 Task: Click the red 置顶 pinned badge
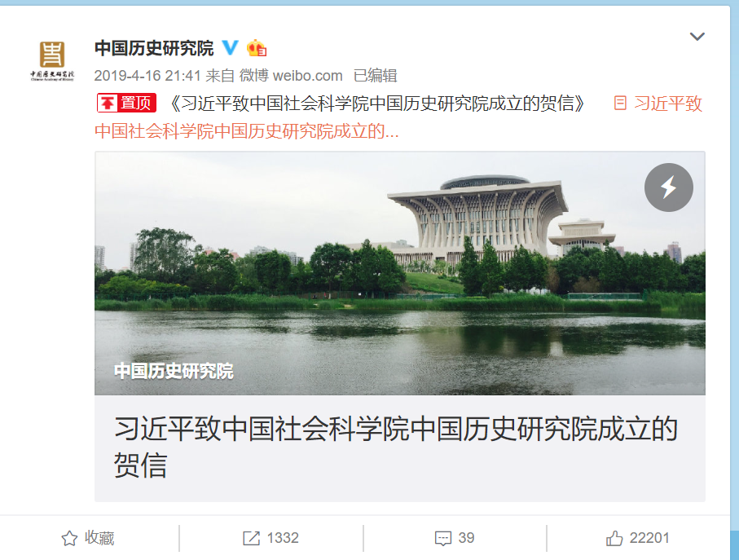click(x=126, y=103)
